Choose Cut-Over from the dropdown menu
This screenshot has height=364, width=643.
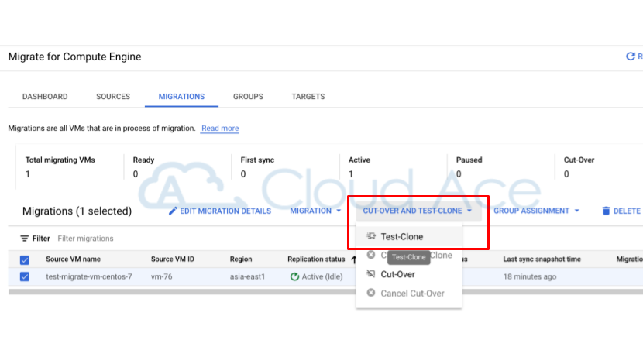coord(409,274)
